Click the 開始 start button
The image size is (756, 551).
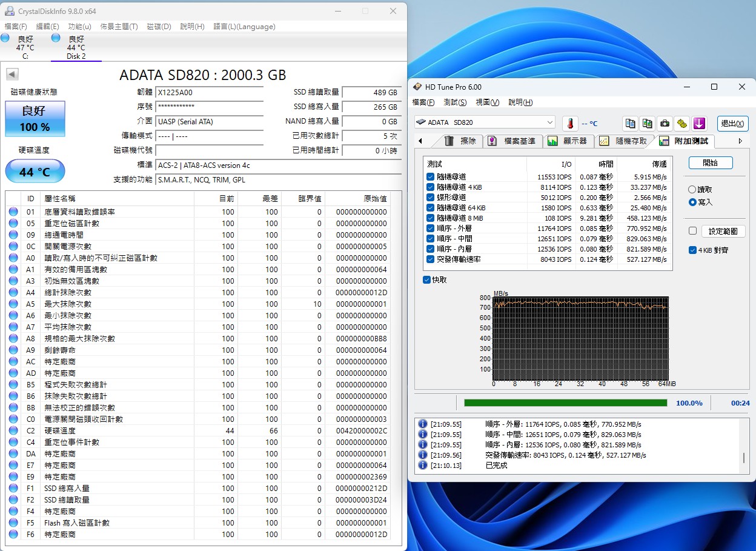pyautogui.click(x=711, y=163)
